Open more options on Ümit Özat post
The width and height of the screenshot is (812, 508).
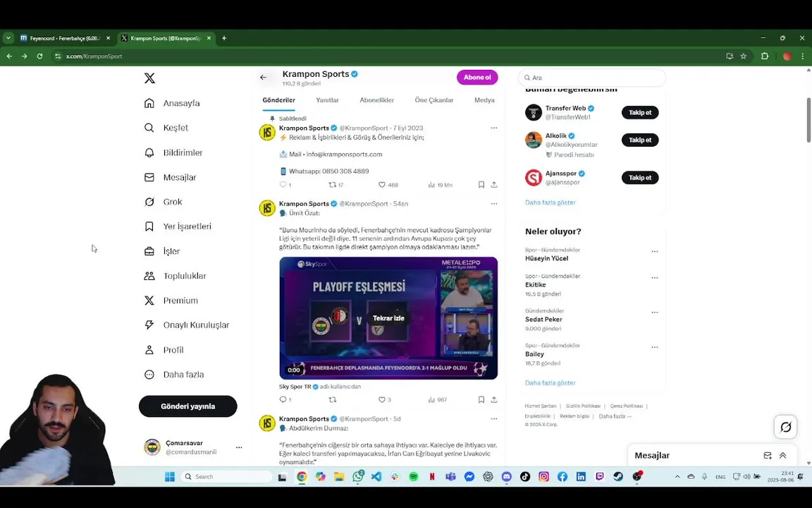click(x=494, y=204)
